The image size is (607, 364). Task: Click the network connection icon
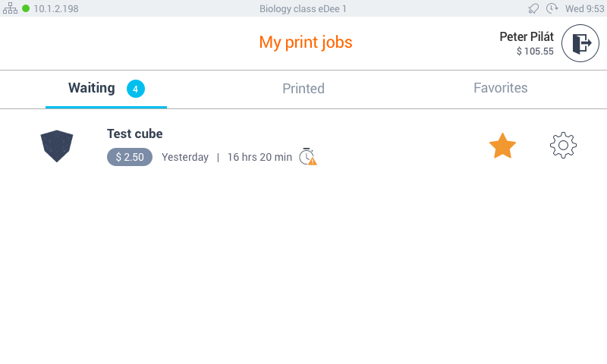pos(10,8)
